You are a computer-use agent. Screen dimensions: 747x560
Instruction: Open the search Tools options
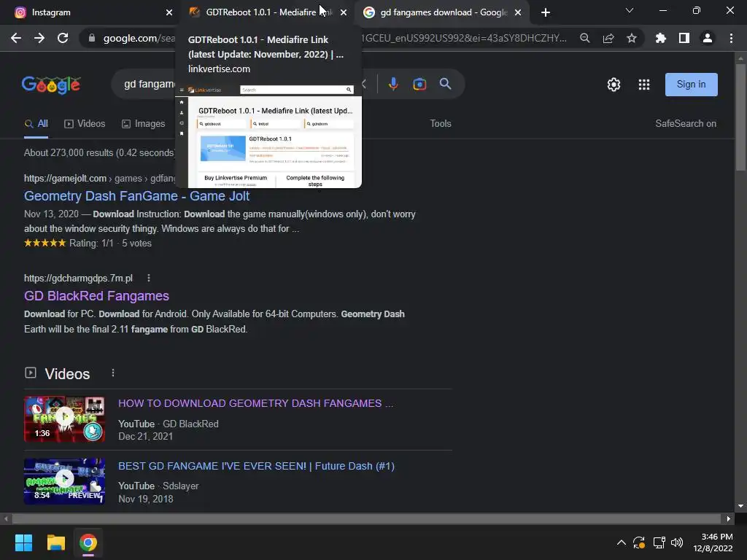pyautogui.click(x=441, y=124)
